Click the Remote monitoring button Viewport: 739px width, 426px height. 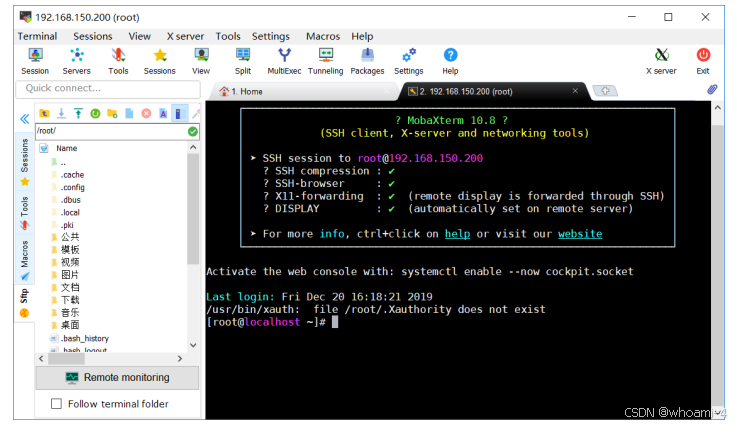[117, 378]
